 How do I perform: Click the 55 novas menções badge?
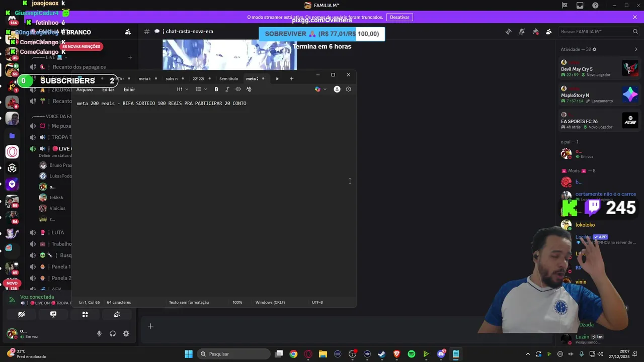click(x=81, y=46)
